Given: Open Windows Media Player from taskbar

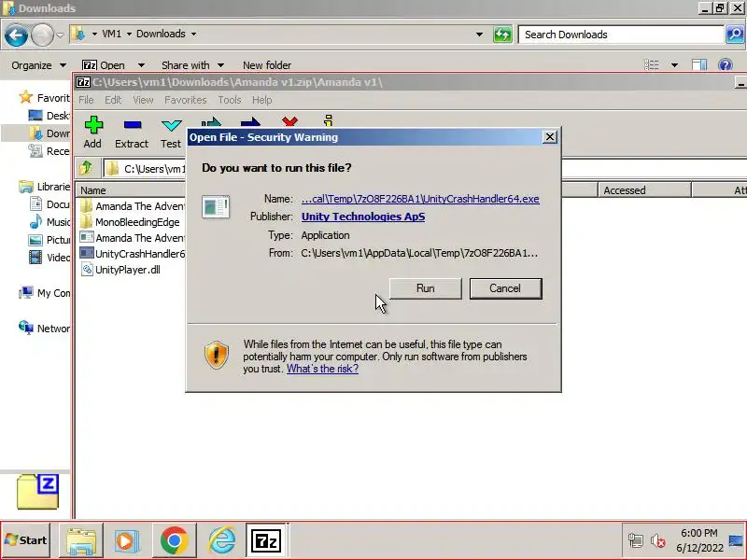Looking at the screenshot, I should pyautogui.click(x=127, y=540).
